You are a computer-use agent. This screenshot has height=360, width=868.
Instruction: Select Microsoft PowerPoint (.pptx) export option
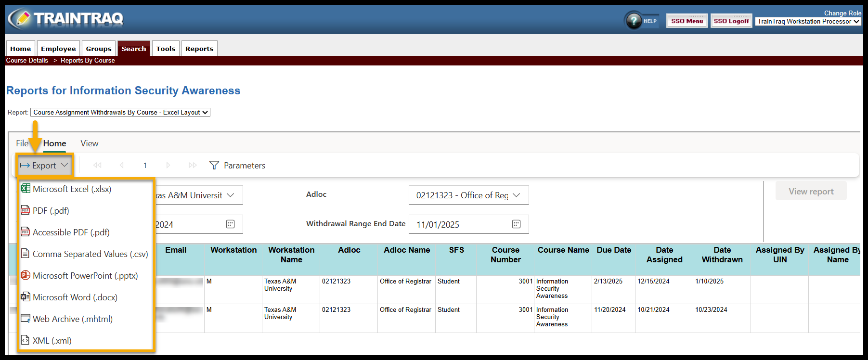(85, 276)
